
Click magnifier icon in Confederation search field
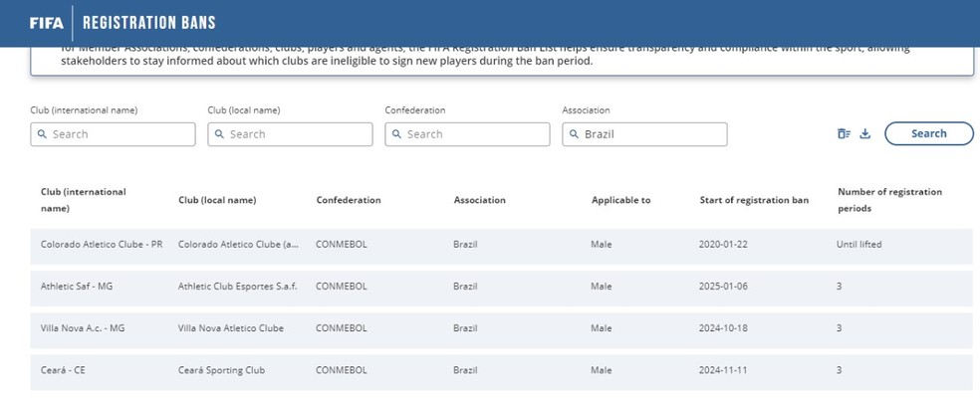pos(396,134)
